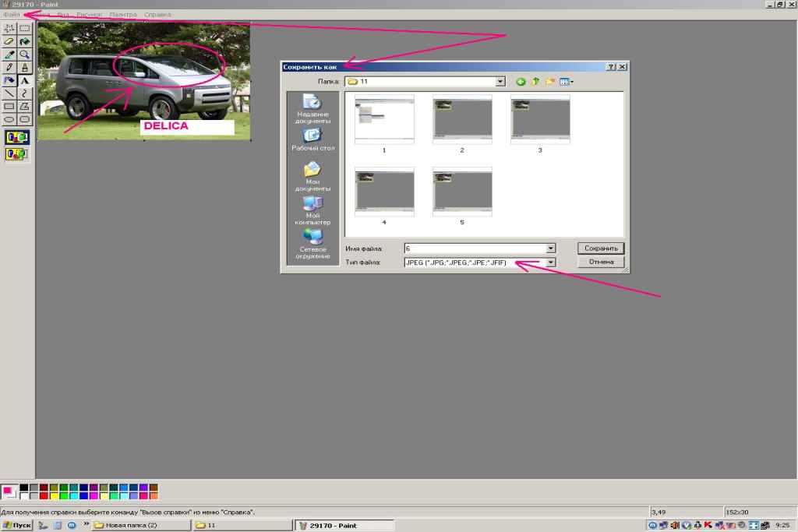Click the green Back arrow in Save dialog
Image resolution: width=798 pixels, height=532 pixels.
tap(521, 81)
